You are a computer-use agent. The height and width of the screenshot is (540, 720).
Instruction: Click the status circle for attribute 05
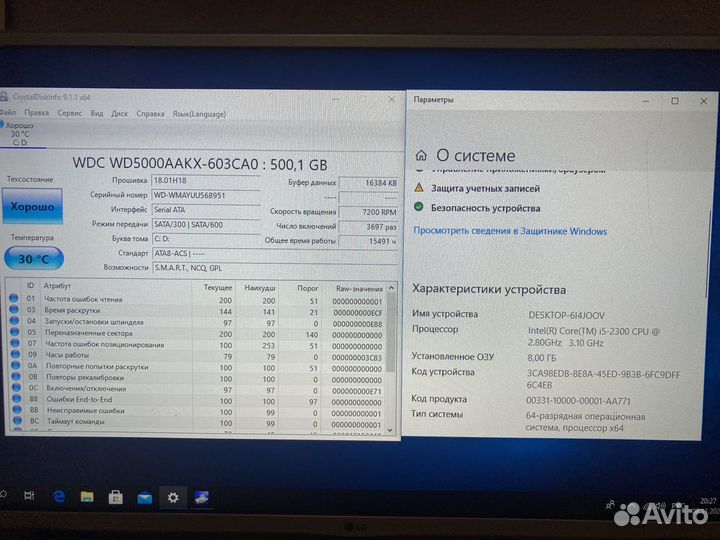(x=15, y=332)
